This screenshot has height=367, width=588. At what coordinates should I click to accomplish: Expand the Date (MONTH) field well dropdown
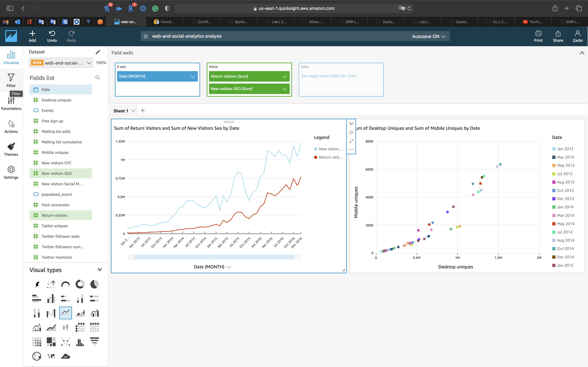pyautogui.click(x=193, y=77)
